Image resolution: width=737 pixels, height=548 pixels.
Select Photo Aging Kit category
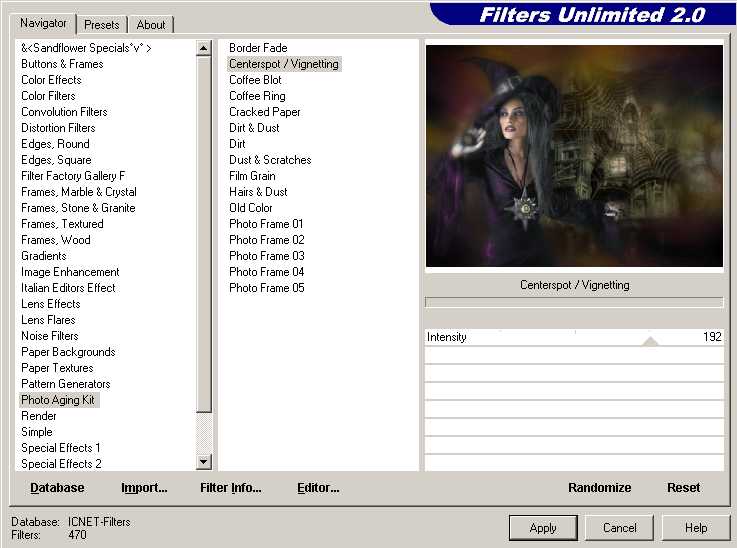[58, 399]
